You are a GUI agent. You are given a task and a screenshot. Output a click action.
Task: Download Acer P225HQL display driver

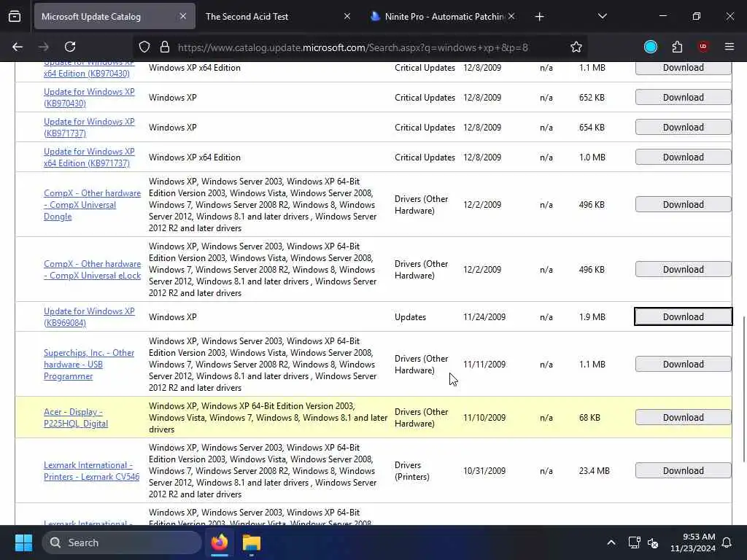683,417
